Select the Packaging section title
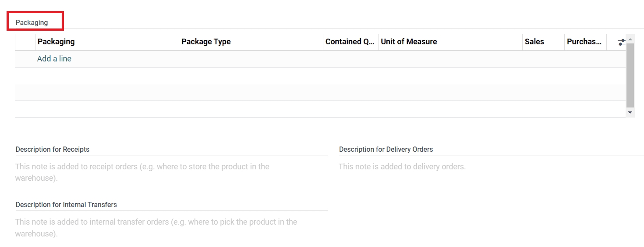Image resolution: width=644 pixels, height=247 pixels. point(32,22)
